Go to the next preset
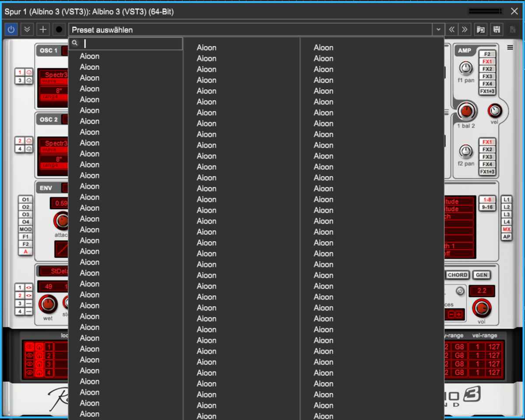 tap(465, 30)
